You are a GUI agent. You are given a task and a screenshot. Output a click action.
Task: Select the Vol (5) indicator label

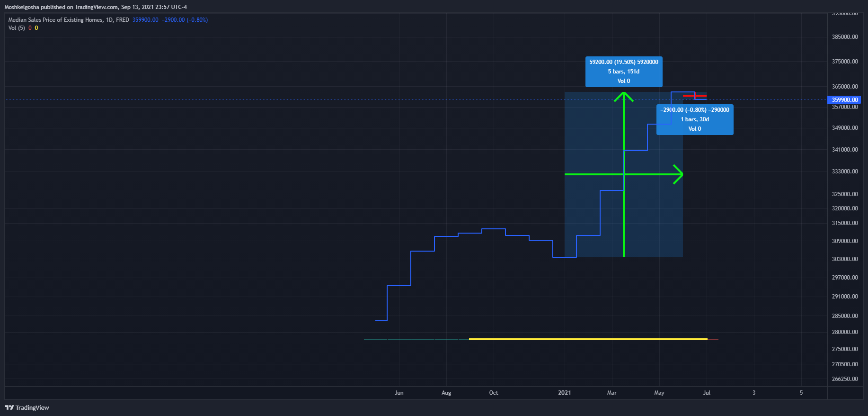tap(17, 28)
